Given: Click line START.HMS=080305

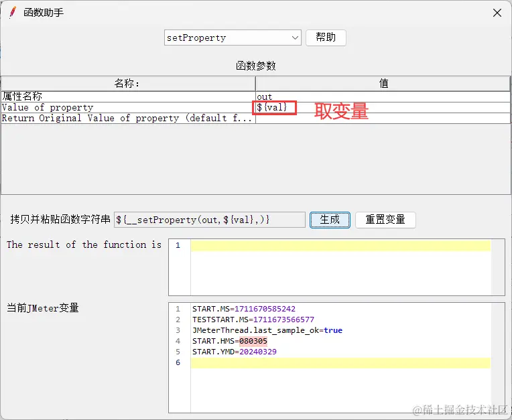Looking at the screenshot, I should [230, 341].
